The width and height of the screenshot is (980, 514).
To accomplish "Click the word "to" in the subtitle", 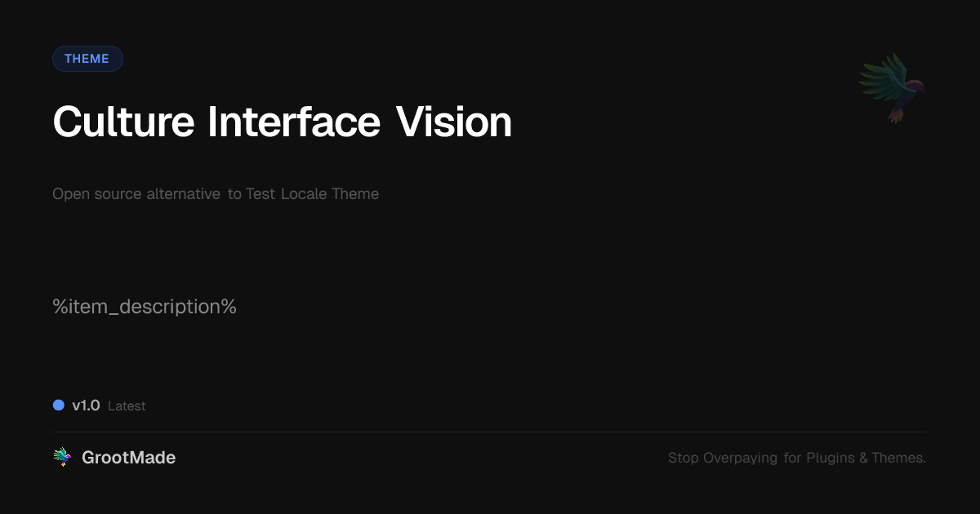I will coord(234,194).
